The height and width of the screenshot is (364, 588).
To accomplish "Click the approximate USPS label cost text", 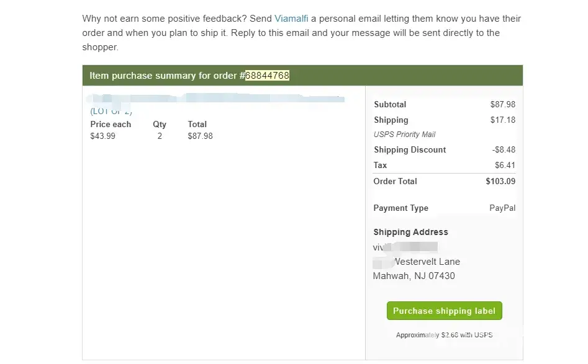I will pos(444,335).
